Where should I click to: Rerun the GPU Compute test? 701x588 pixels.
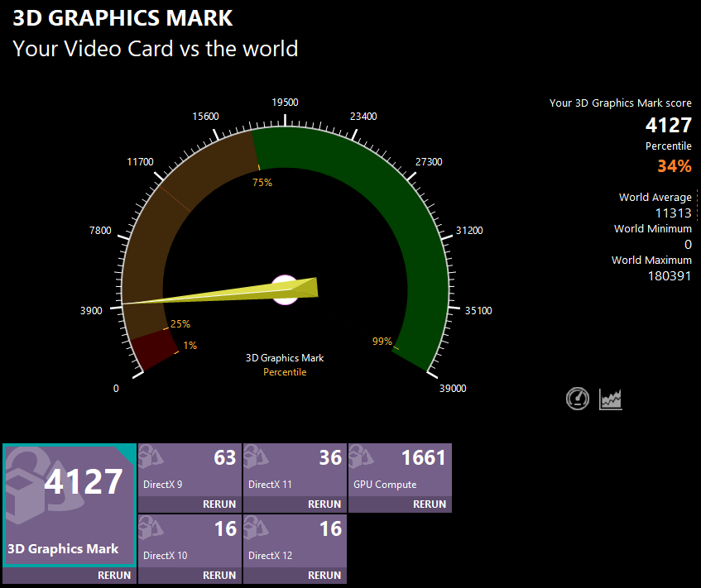(x=429, y=504)
